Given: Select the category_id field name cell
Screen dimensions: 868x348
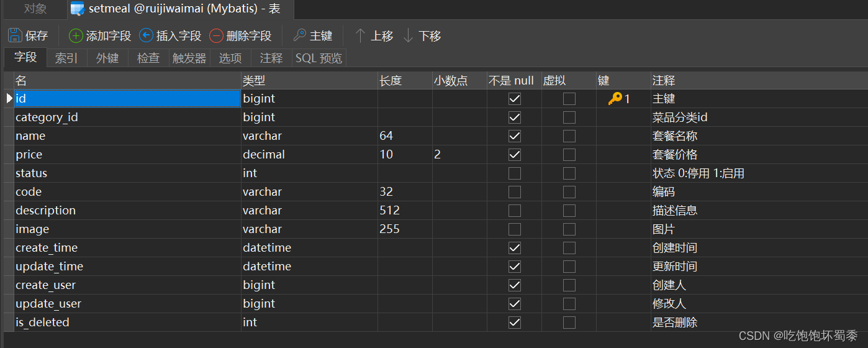Looking at the screenshot, I should pos(127,117).
